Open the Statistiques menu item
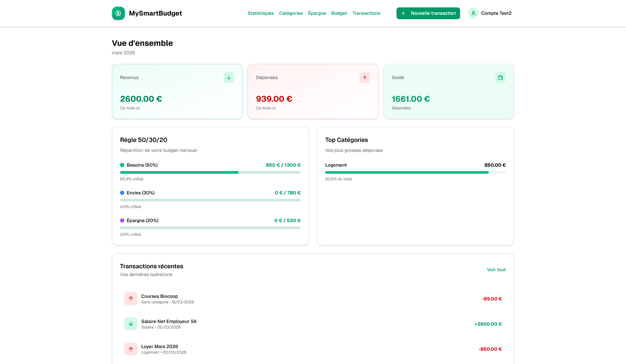 pyautogui.click(x=261, y=13)
